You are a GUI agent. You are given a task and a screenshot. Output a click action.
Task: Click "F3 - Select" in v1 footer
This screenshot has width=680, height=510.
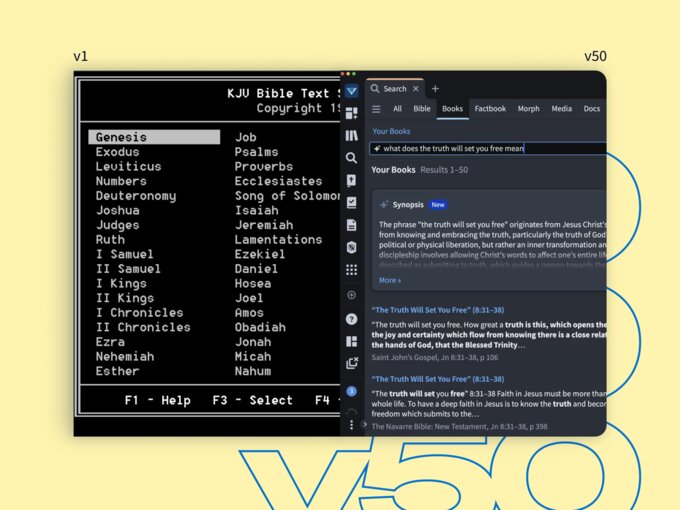[252, 400]
